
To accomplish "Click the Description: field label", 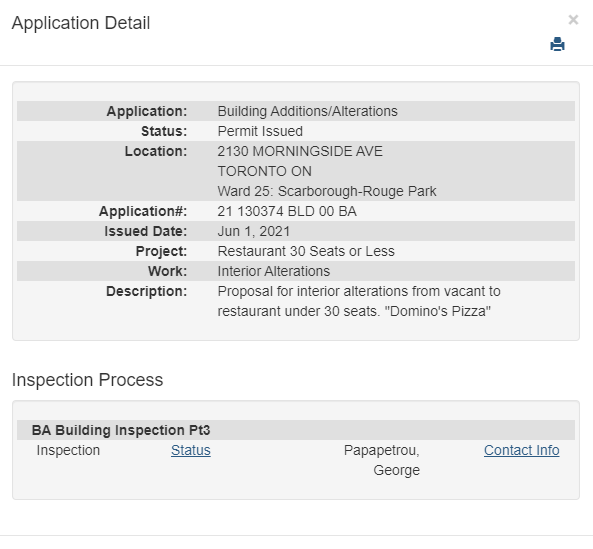I will coord(146,292).
